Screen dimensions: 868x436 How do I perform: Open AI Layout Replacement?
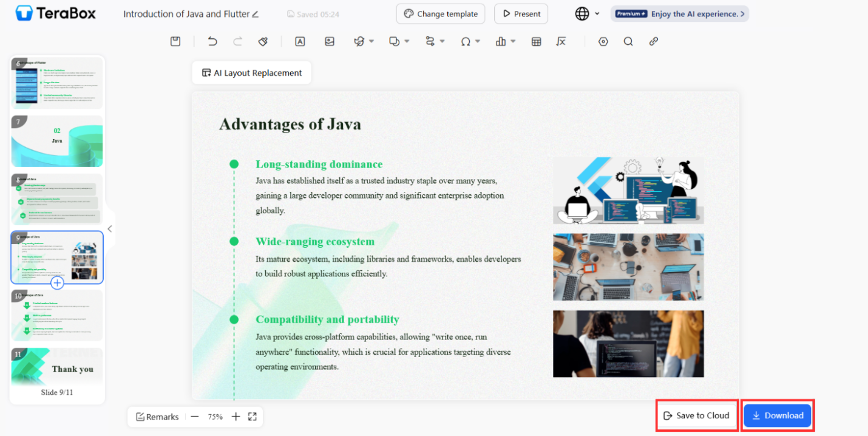tap(251, 72)
